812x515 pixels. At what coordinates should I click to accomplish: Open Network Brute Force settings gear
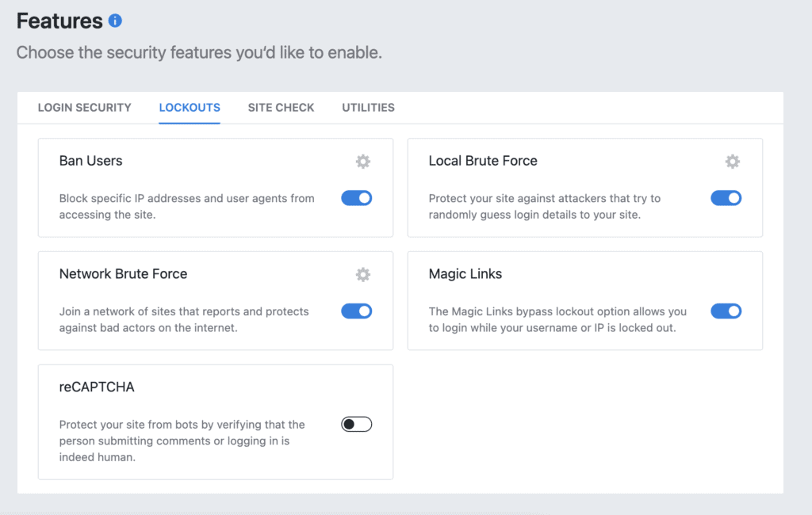(x=363, y=274)
